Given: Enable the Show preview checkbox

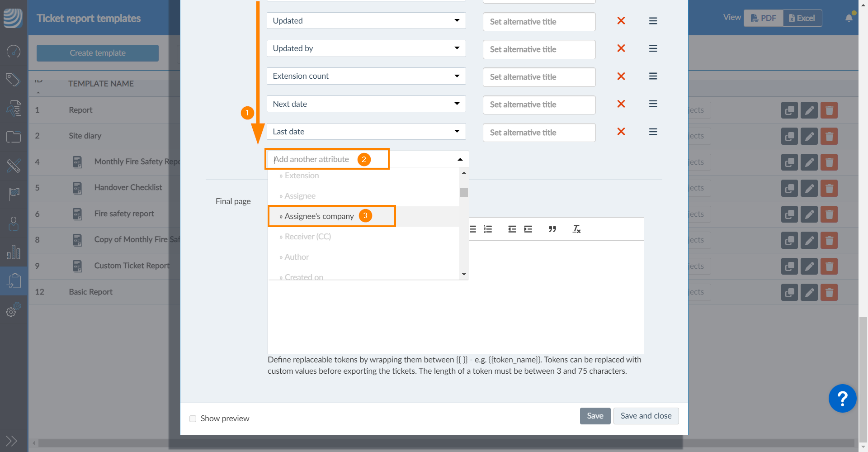Looking at the screenshot, I should [x=193, y=419].
